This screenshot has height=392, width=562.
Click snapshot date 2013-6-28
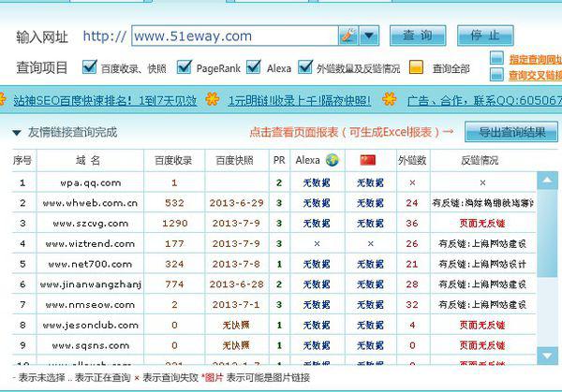(x=237, y=284)
